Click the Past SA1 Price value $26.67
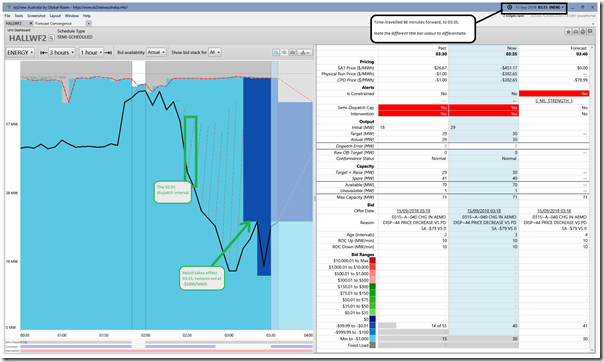The image size is (604, 362). (441, 68)
